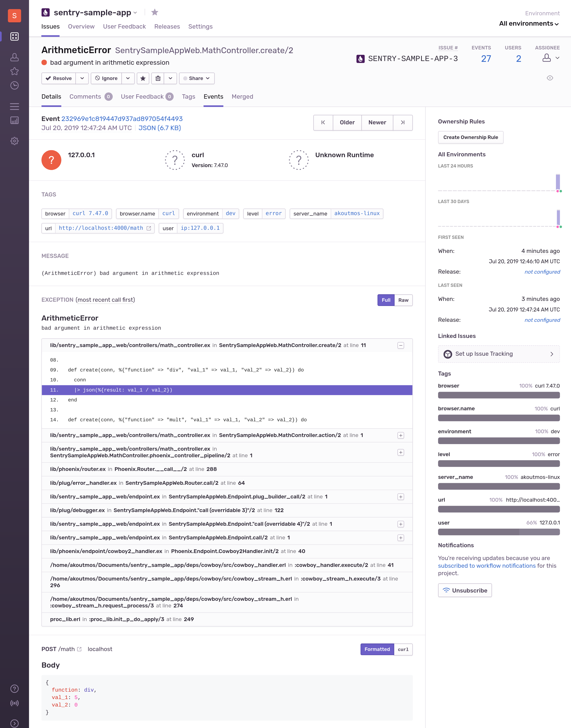Screen dimensions: 571x728
Task: Go to the Older event
Action: (347, 122)
